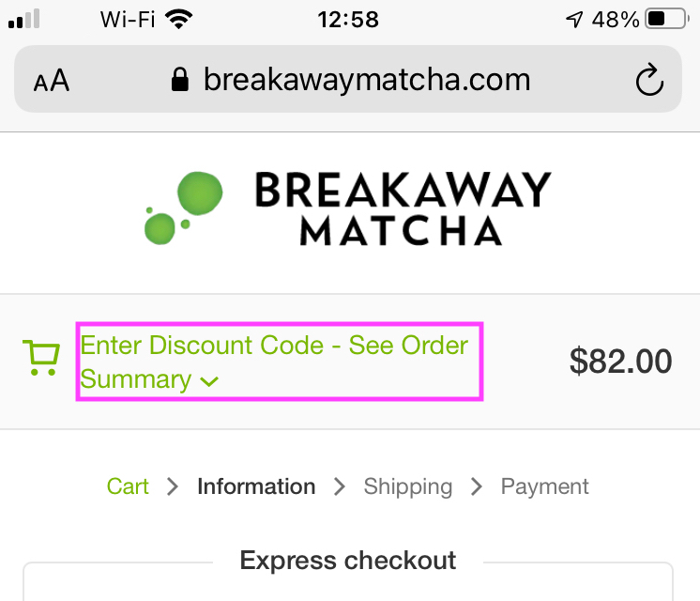Image resolution: width=700 pixels, height=601 pixels.
Task: Click the green shopping cart icon
Action: coord(41,358)
